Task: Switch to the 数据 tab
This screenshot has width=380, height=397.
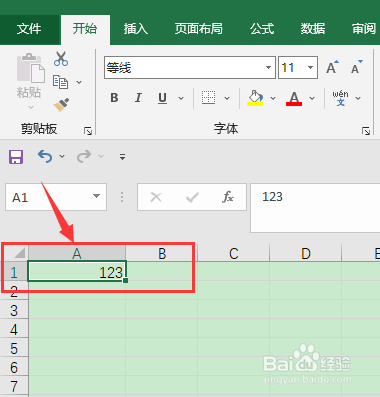Action: click(x=313, y=29)
